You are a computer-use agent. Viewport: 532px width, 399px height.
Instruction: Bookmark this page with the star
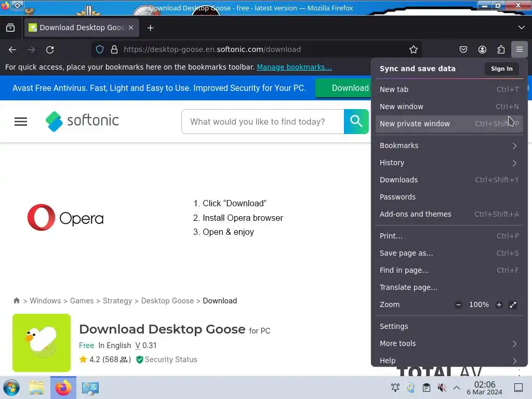[x=413, y=49]
